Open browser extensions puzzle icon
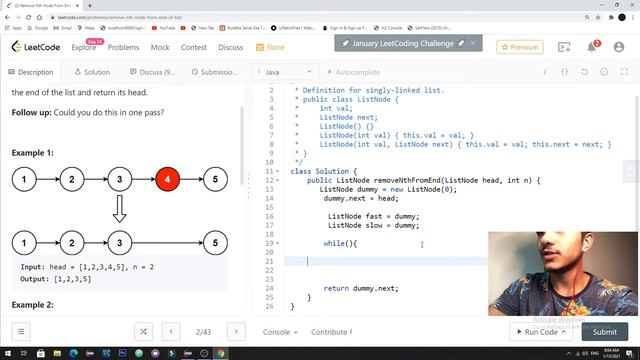Screen dimensions: 640x360 point(611,18)
